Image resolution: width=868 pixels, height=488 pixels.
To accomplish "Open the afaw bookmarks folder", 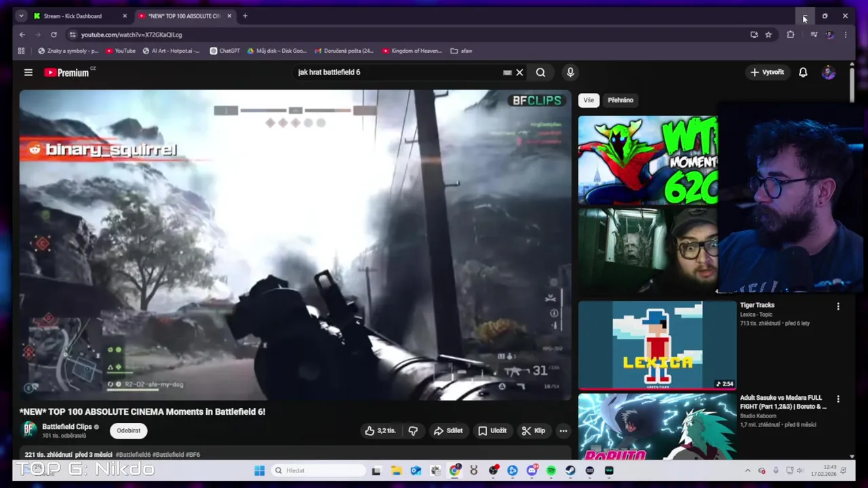I will (x=461, y=51).
